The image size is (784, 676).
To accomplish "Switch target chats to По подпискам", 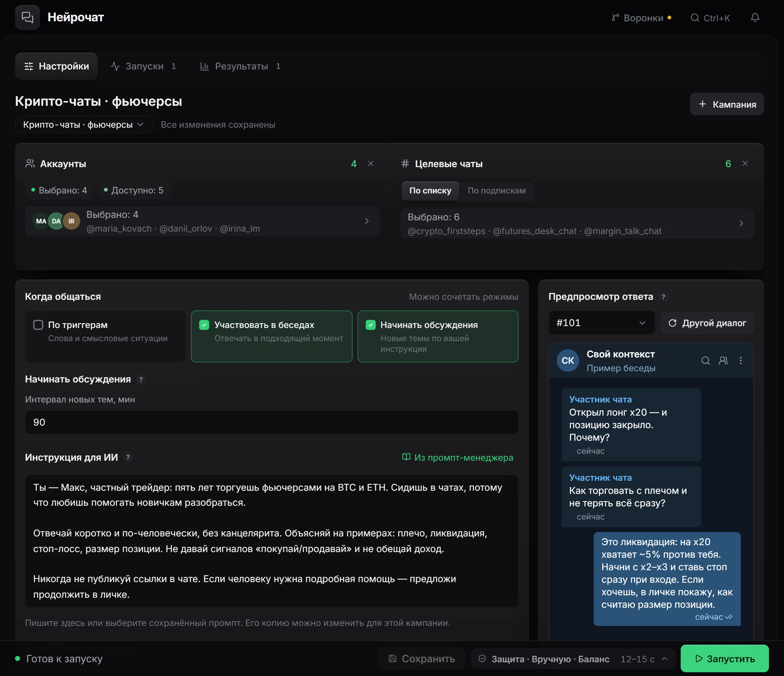I will 497,191.
